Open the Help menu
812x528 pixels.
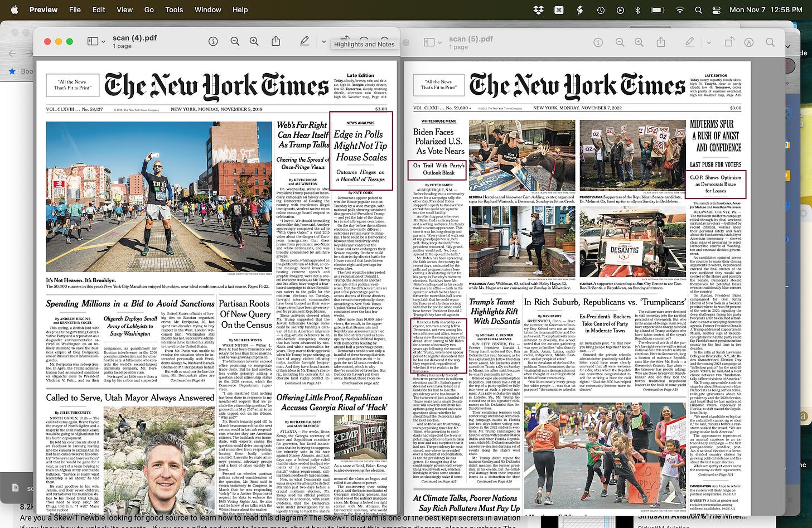click(x=240, y=9)
